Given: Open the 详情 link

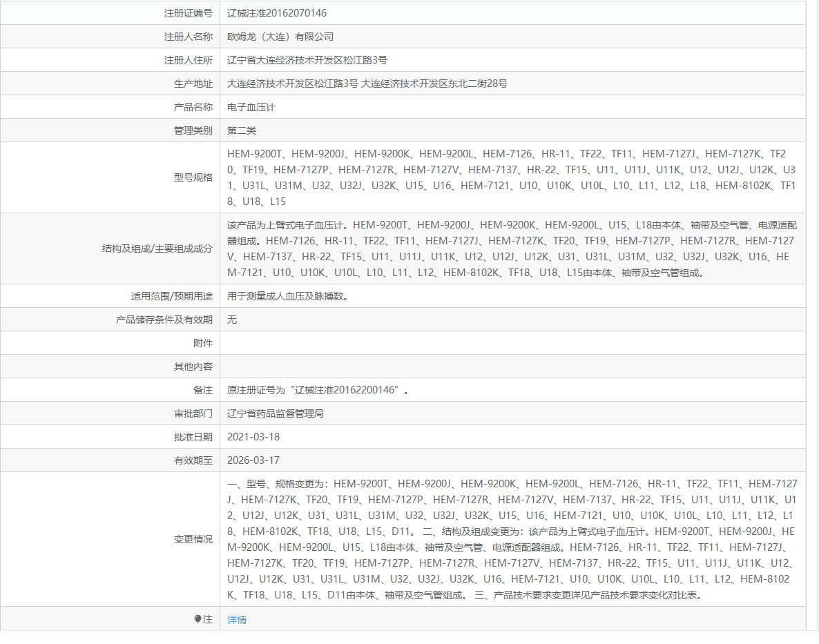Looking at the screenshot, I should [235, 620].
